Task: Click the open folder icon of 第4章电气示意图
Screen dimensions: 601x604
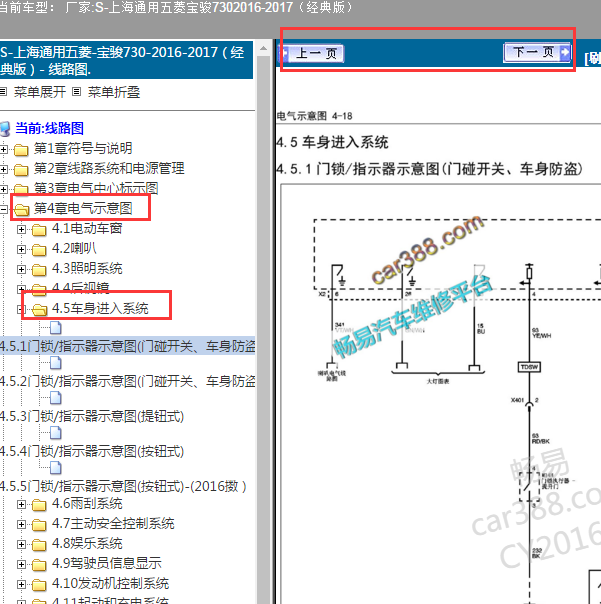Action: point(22,210)
